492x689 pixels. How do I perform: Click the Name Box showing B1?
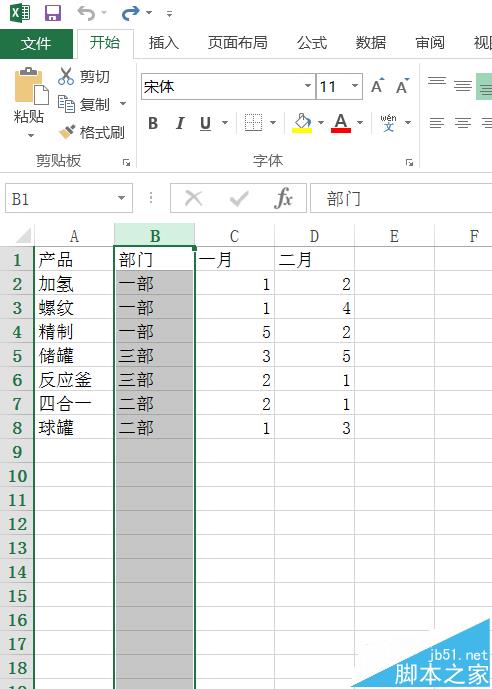pos(60,199)
